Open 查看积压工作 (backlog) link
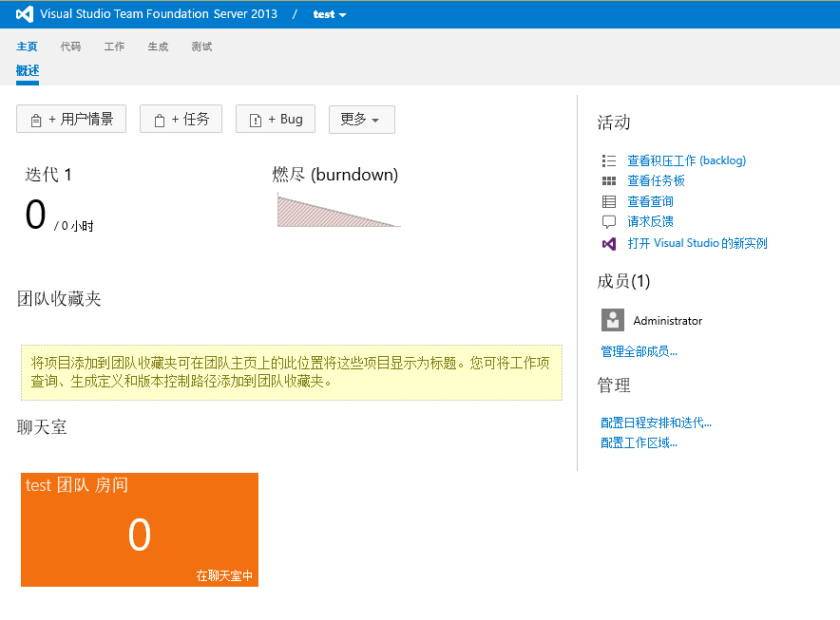The width and height of the screenshot is (840, 620). point(687,160)
